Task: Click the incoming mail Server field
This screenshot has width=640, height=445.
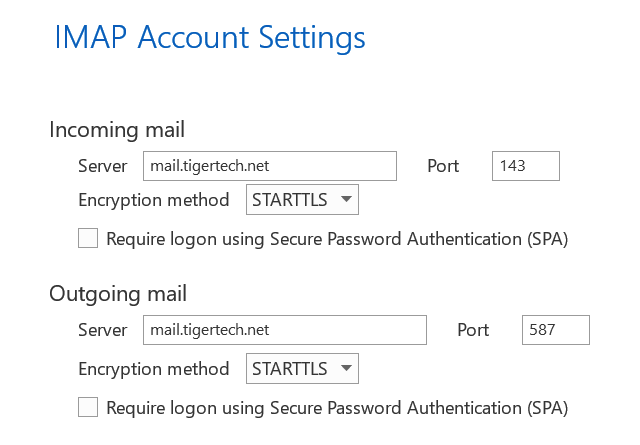Action: tap(268, 166)
